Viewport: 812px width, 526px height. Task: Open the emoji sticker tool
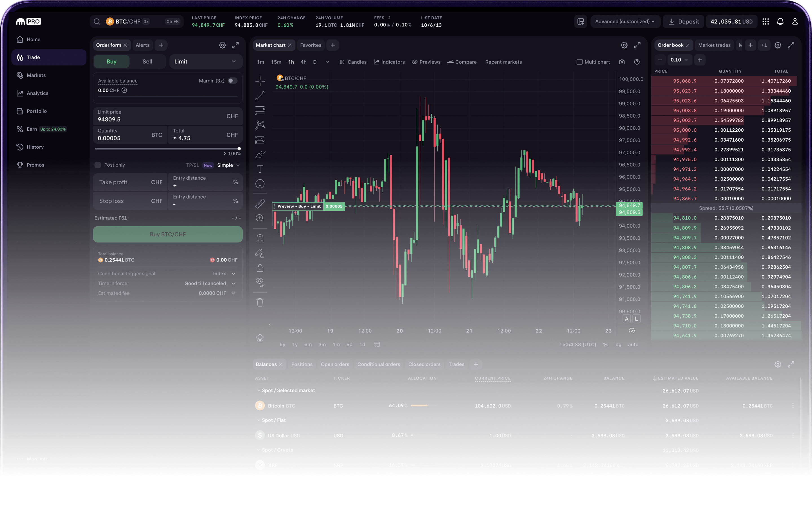coord(260,184)
